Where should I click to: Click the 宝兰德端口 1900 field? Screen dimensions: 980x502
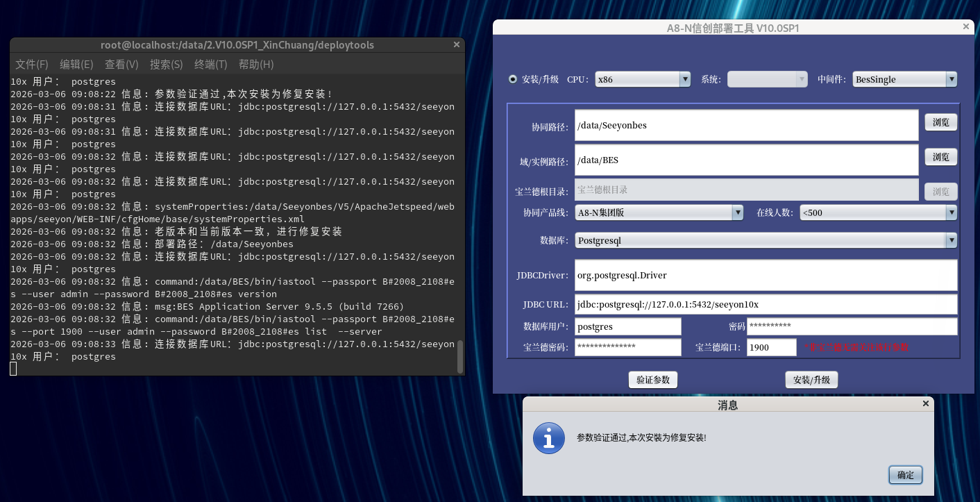point(772,347)
